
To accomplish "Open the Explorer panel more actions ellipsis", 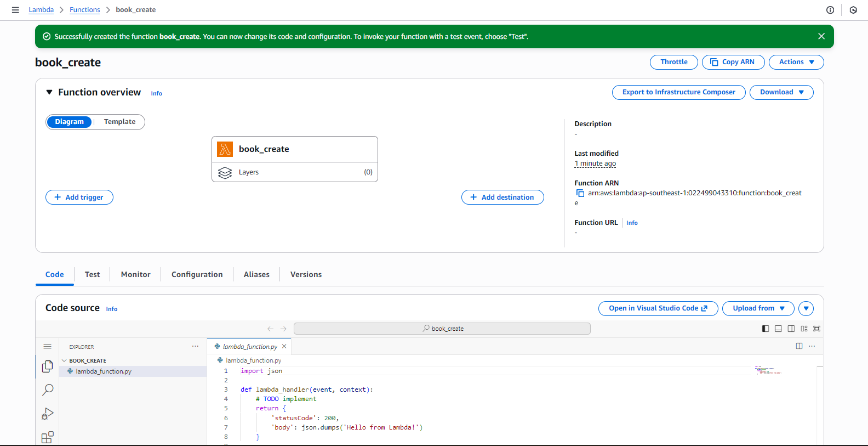I will 195,347.
